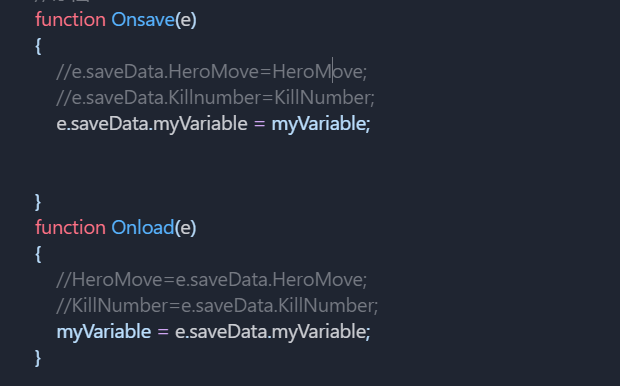Click the equals sign in Onsave assignment
Screen dimensions: 620x386
coord(259,124)
